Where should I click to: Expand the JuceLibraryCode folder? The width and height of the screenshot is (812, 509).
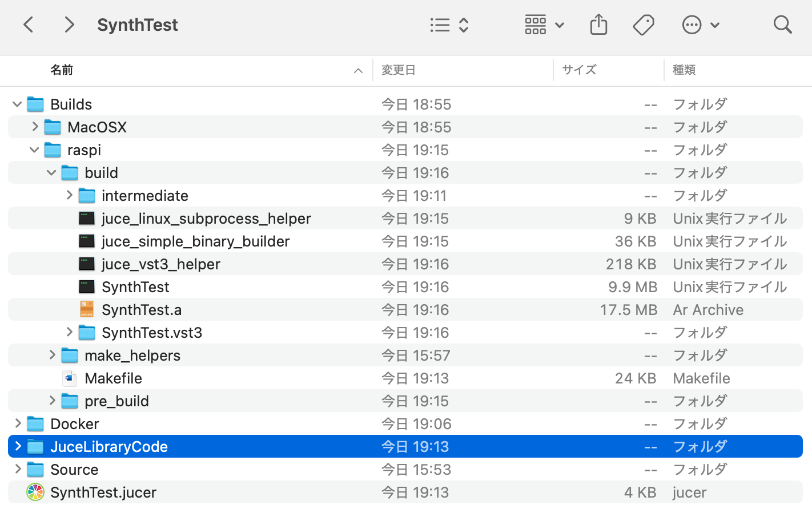(18, 446)
